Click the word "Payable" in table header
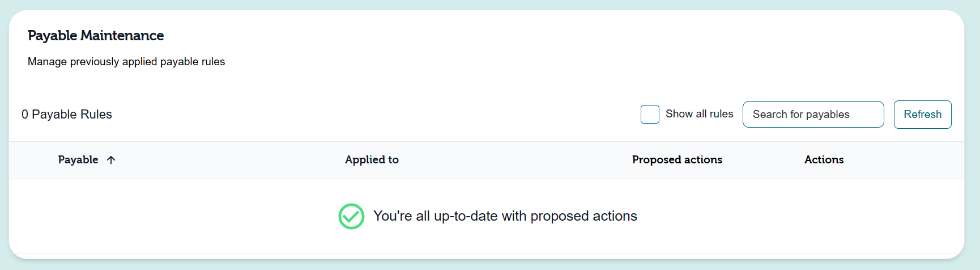Image resolution: width=980 pixels, height=270 pixels. click(x=78, y=160)
